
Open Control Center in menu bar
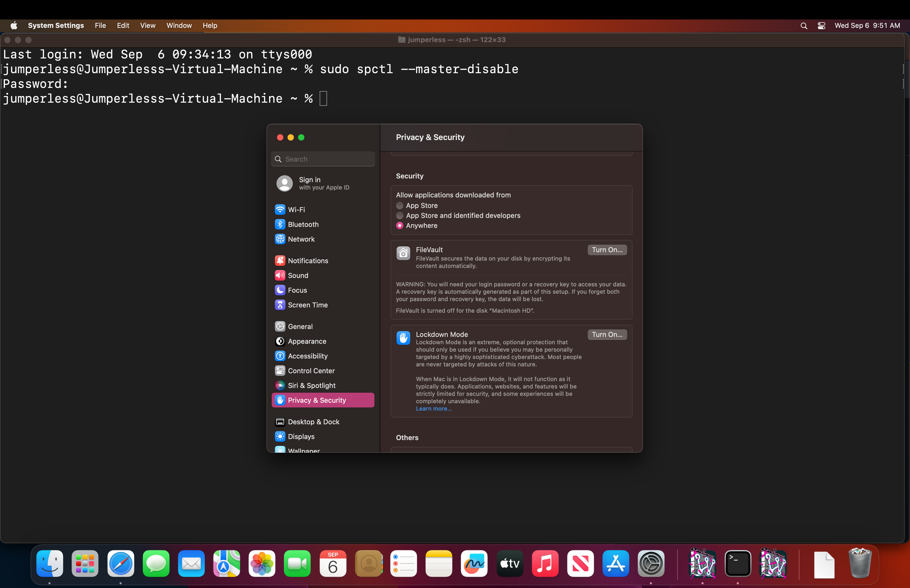[x=822, y=26]
